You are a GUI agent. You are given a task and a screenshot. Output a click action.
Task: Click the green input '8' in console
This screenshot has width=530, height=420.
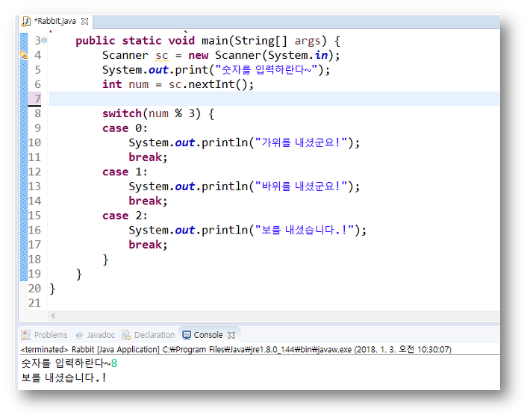click(114, 363)
